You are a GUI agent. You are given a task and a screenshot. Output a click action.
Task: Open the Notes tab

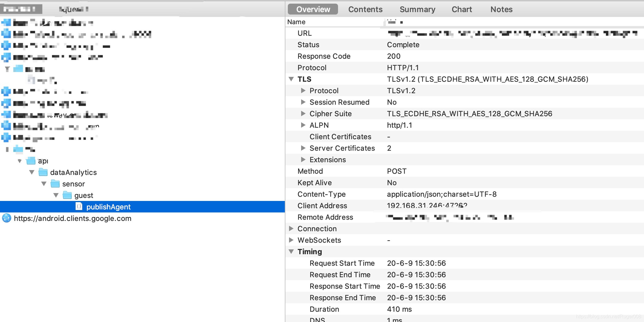click(x=501, y=9)
